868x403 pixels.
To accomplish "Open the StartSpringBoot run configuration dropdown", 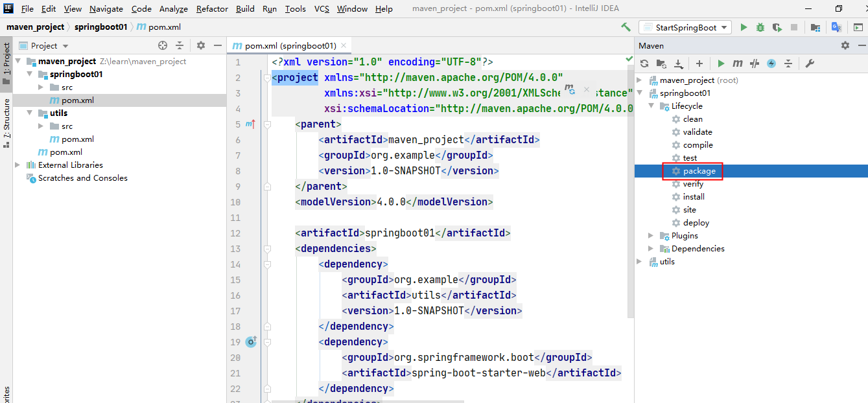I will 685,27.
